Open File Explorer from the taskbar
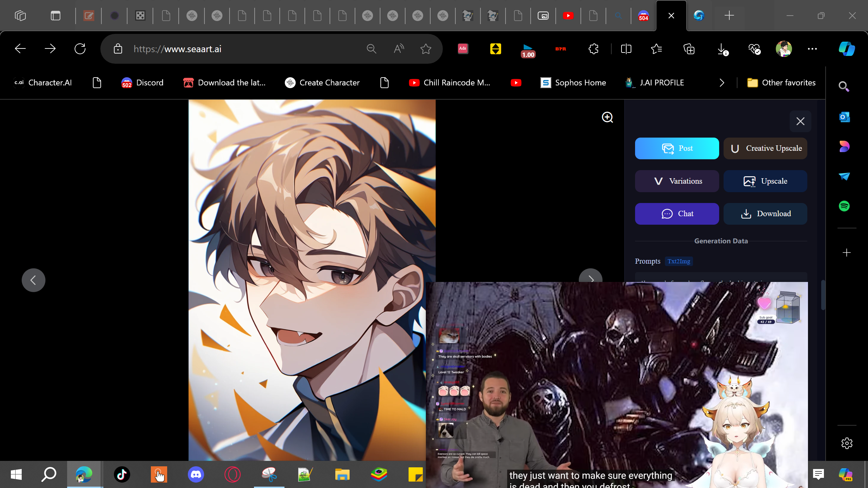The width and height of the screenshot is (868, 488). (342, 474)
